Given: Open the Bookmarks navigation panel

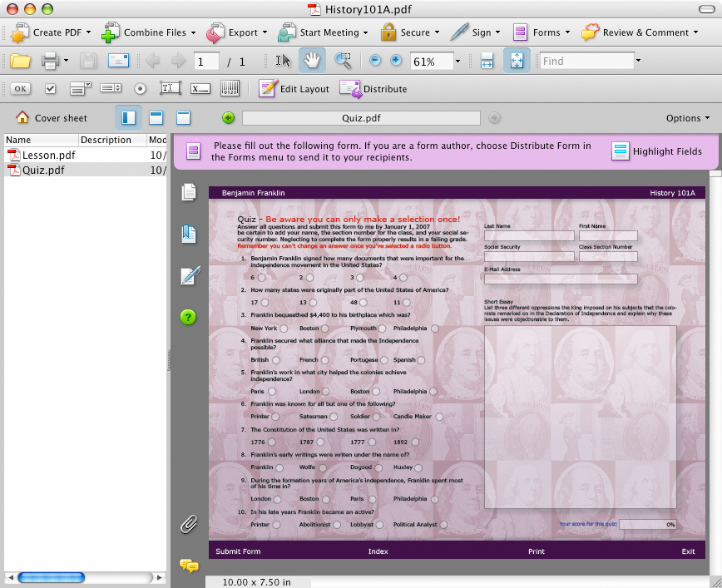Looking at the screenshot, I should (x=189, y=234).
